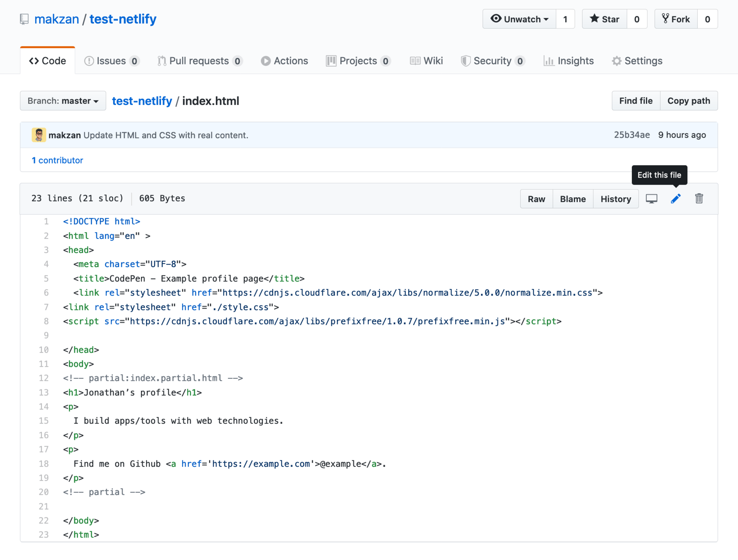Switch to the Security tab
Image resolution: width=738 pixels, height=560 pixels.
click(493, 61)
